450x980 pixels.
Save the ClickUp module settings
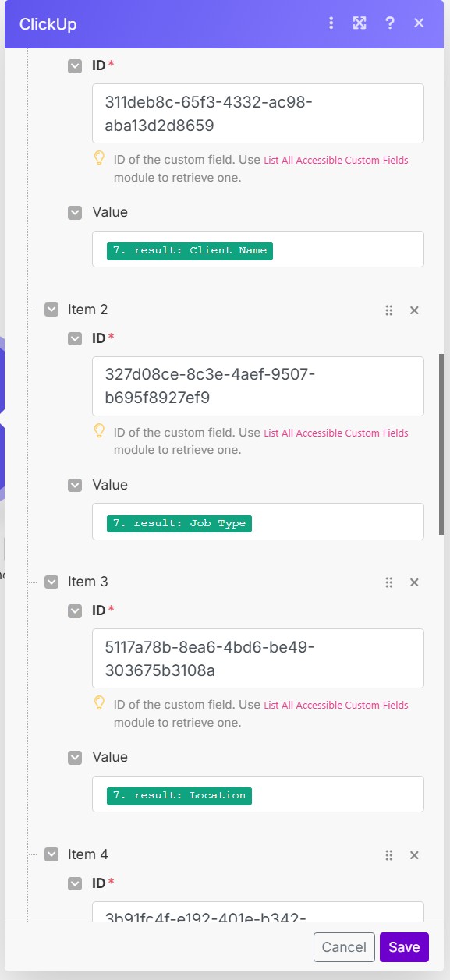[x=404, y=947]
